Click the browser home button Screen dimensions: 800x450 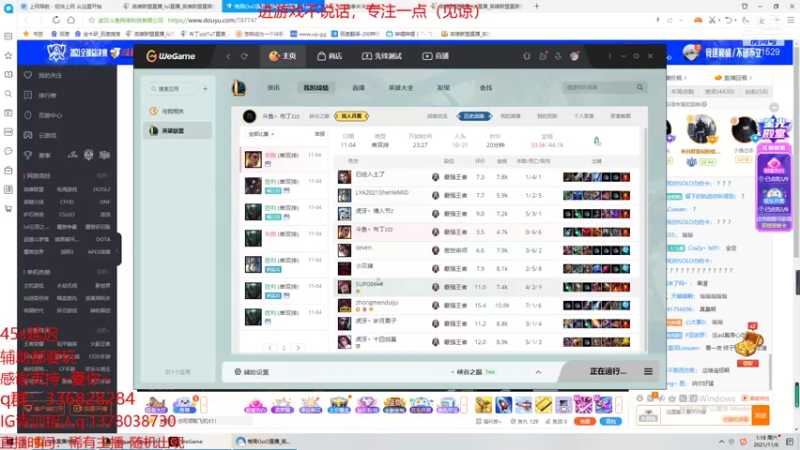(x=71, y=20)
